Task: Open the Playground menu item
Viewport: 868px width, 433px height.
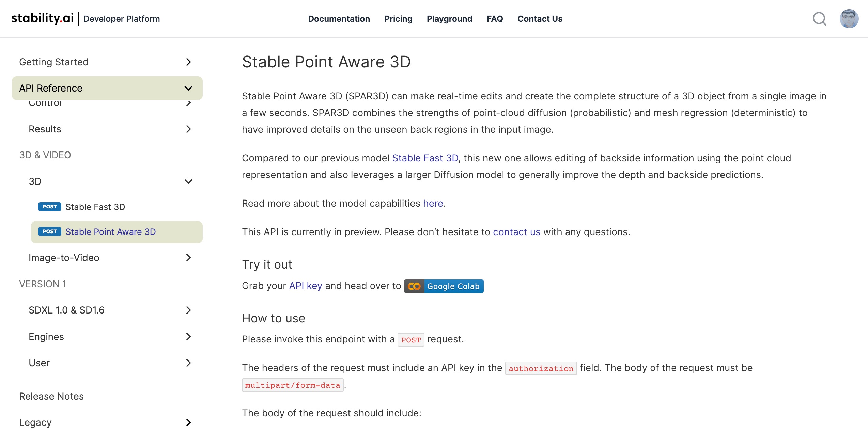Action: [x=449, y=19]
